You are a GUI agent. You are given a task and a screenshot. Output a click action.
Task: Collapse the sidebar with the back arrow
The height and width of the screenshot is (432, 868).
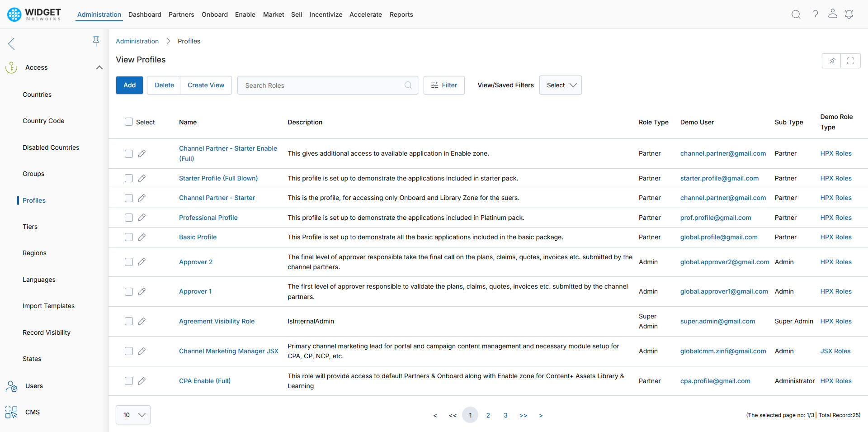(11, 43)
